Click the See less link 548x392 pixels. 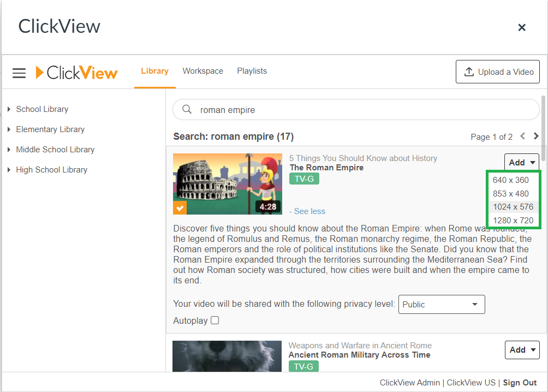point(307,211)
